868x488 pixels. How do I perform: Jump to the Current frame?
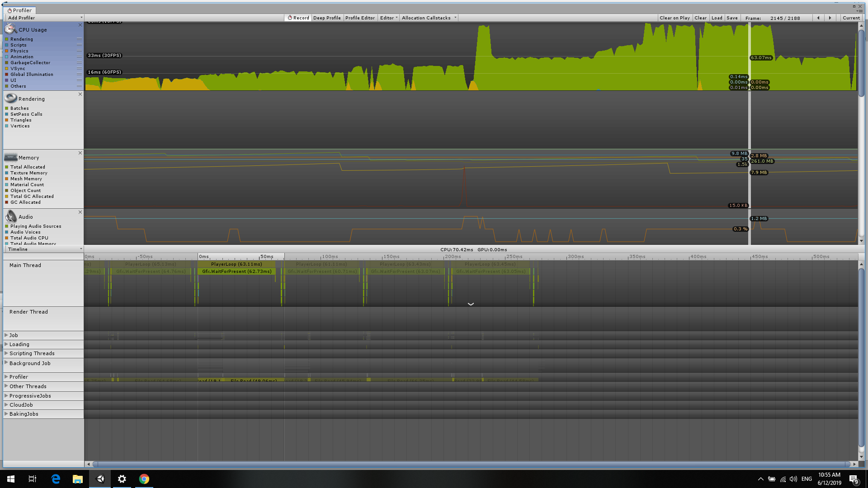point(851,18)
